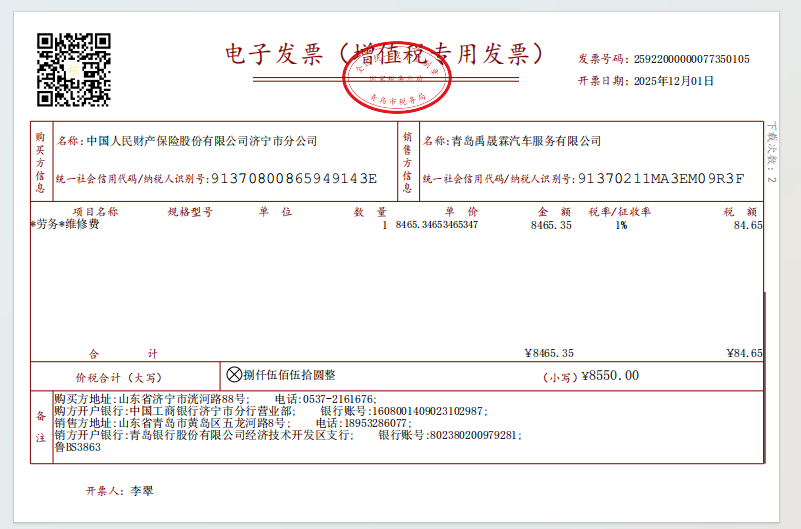Select the license plate 鲁BS3863 in remarks

pyautogui.click(x=78, y=448)
